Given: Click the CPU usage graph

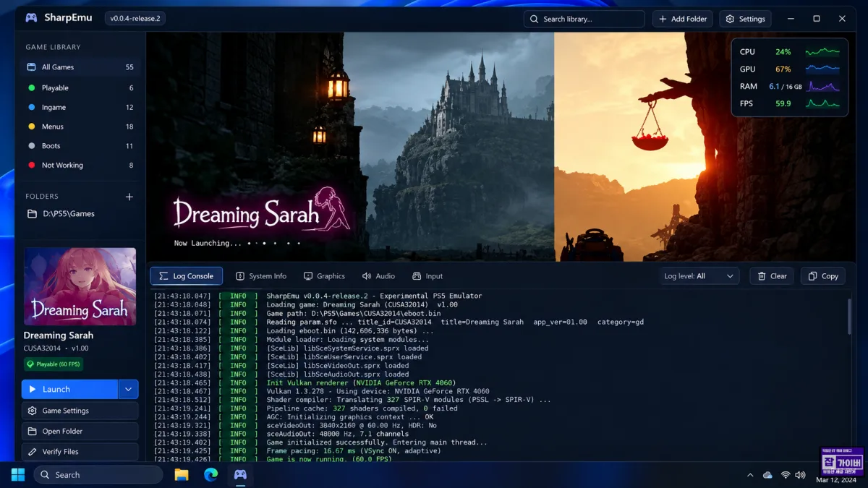Looking at the screenshot, I should tap(823, 52).
